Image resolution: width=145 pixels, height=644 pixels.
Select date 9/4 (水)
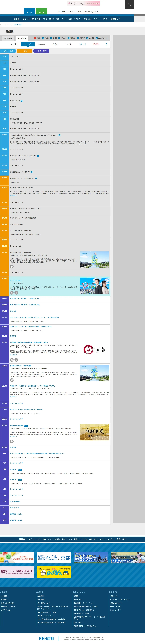tap(41, 44)
